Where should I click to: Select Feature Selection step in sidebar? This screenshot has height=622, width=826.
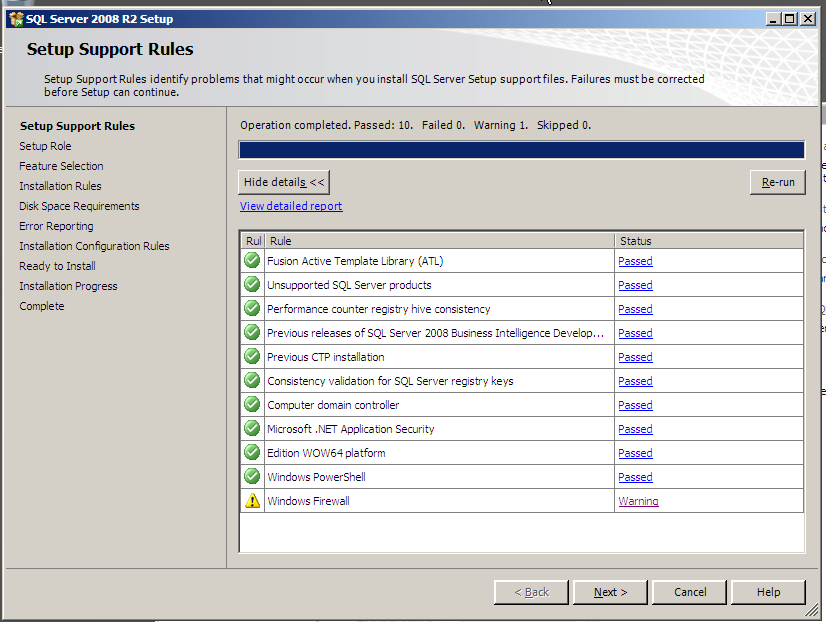(x=61, y=166)
